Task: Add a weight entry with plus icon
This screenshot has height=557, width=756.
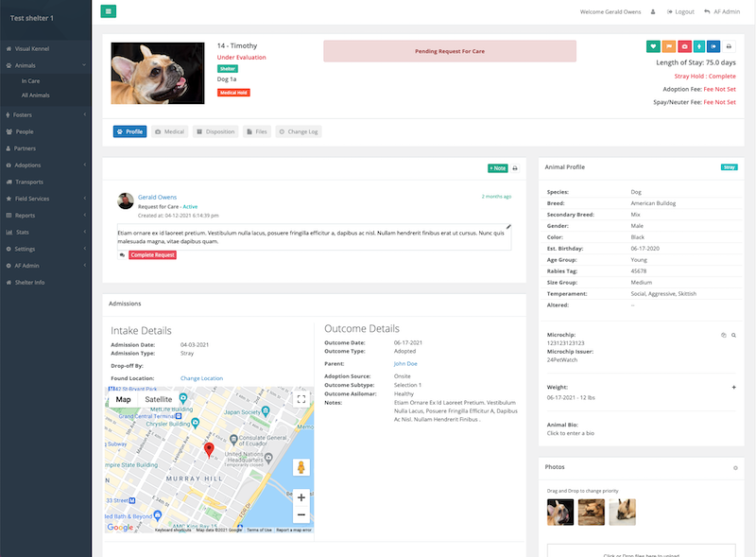Action: pyautogui.click(x=733, y=387)
